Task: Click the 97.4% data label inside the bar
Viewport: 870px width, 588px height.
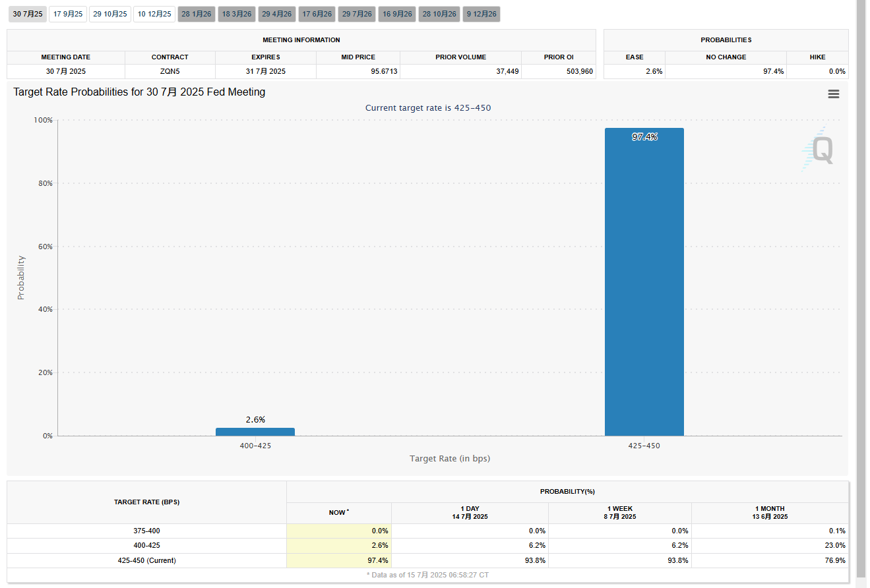Action: pos(644,137)
